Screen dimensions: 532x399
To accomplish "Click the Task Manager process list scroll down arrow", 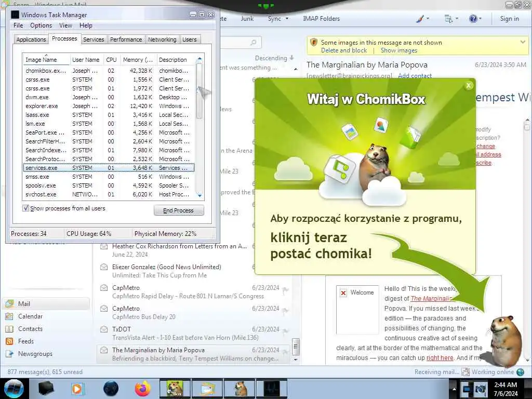I will pyautogui.click(x=199, y=195).
